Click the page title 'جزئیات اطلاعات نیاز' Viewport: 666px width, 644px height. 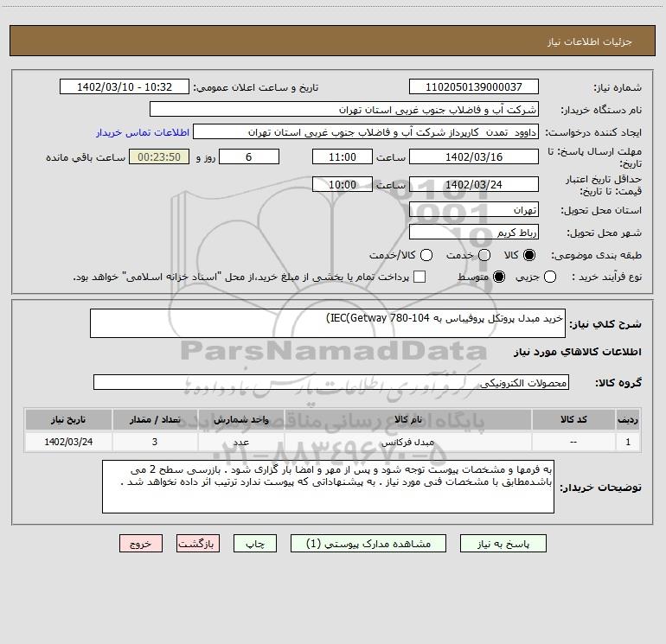[589, 41]
